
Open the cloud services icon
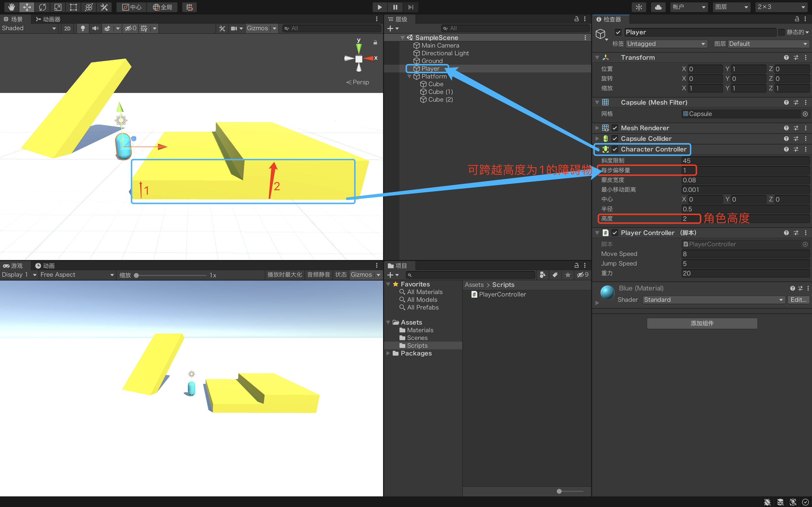pos(658,7)
